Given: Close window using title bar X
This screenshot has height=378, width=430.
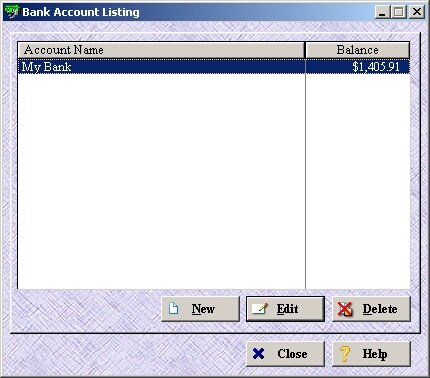Looking at the screenshot, I should [x=417, y=12].
